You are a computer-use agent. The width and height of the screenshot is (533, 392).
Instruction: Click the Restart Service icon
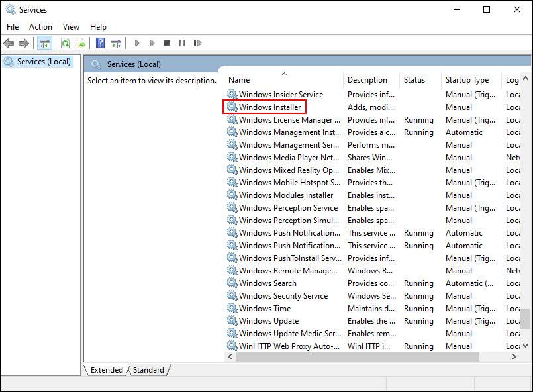(x=197, y=43)
